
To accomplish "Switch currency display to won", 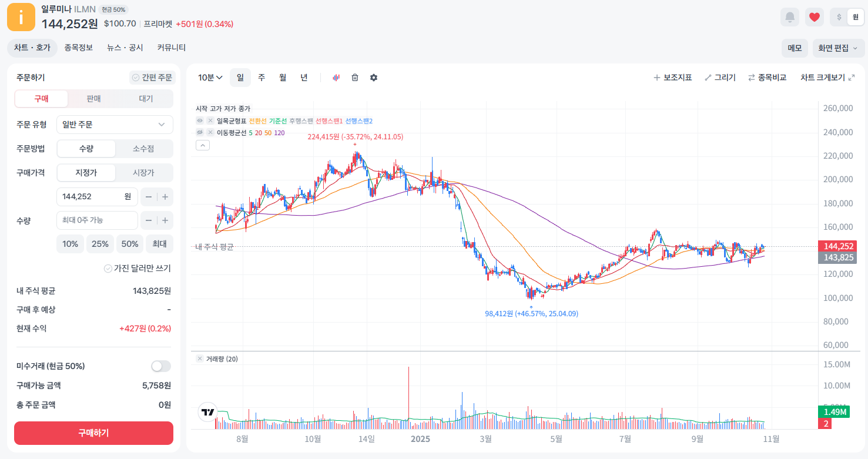I will (855, 17).
